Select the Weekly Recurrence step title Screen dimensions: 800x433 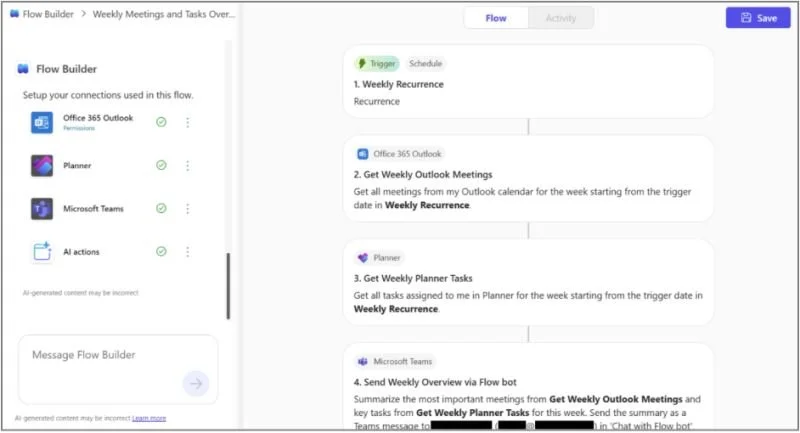tap(398, 84)
